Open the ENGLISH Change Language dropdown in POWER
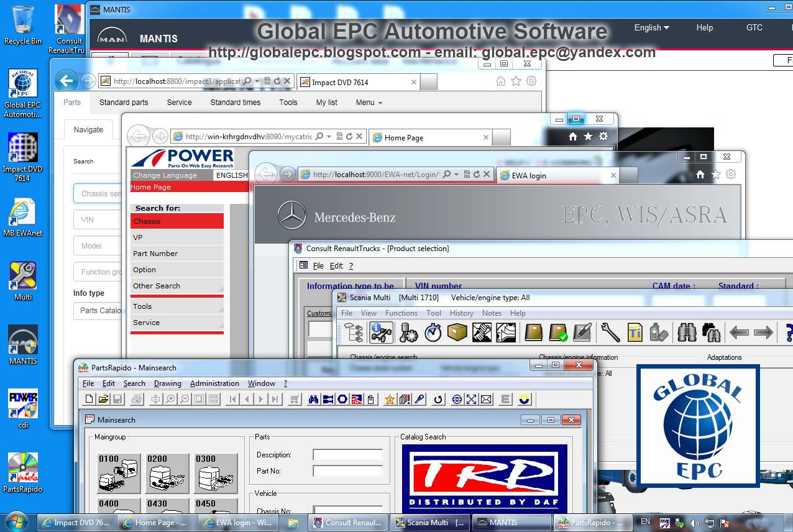 pyautogui.click(x=231, y=175)
